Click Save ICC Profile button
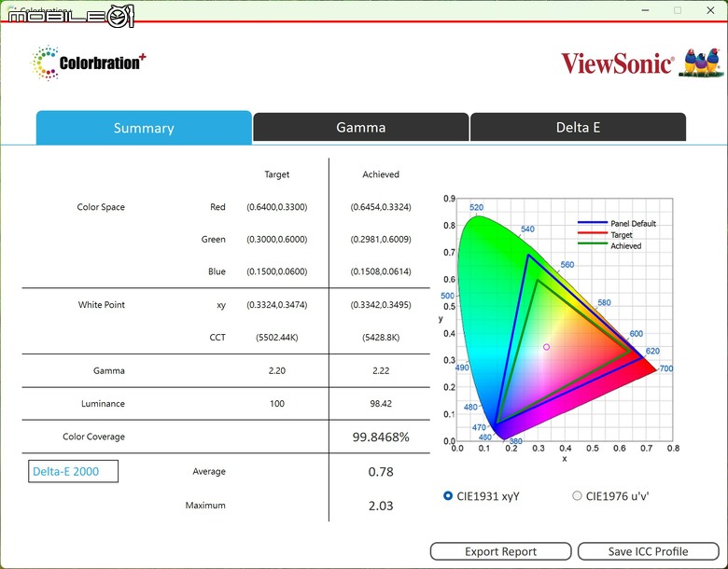 tap(648, 551)
